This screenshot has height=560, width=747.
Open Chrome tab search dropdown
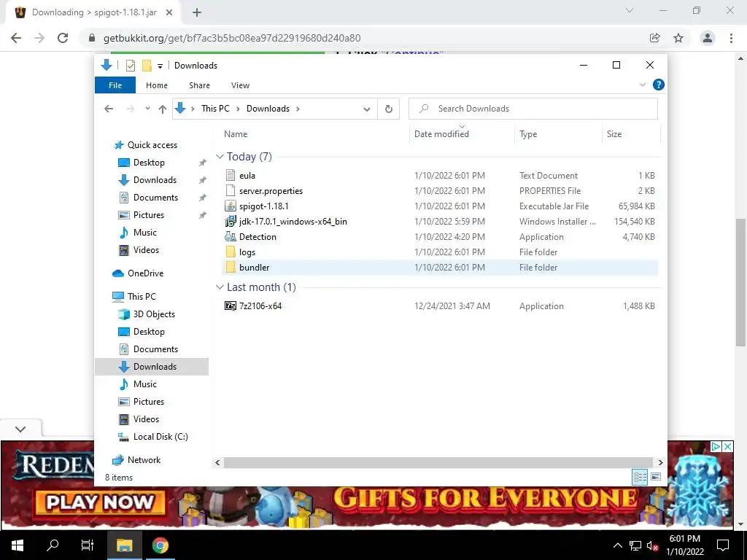tap(630, 10)
